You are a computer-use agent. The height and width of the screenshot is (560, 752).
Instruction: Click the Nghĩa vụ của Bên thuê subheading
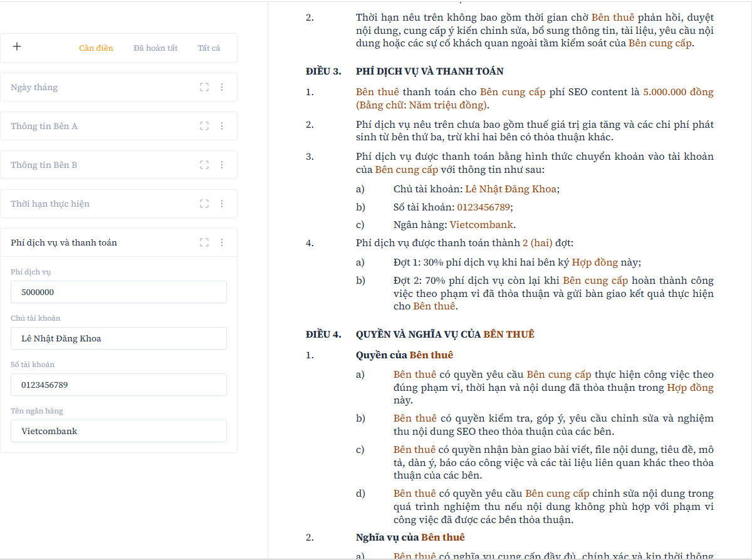(410, 537)
